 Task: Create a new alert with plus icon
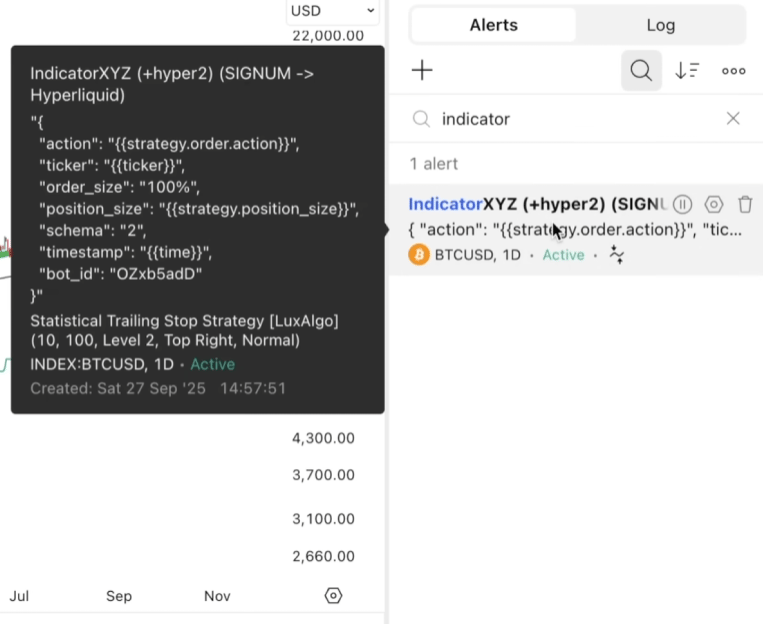point(422,71)
